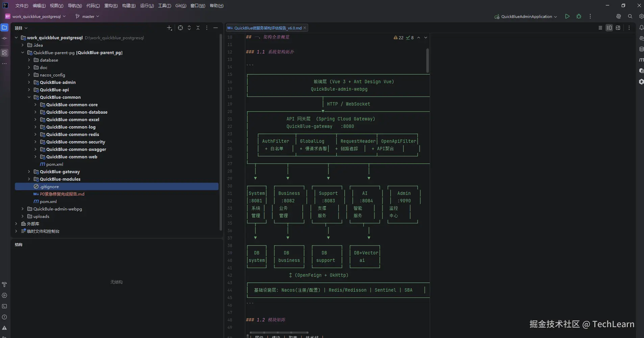Collapse the QuickBlue-parent-pg module
The height and width of the screenshot is (338, 644).
[23, 52]
